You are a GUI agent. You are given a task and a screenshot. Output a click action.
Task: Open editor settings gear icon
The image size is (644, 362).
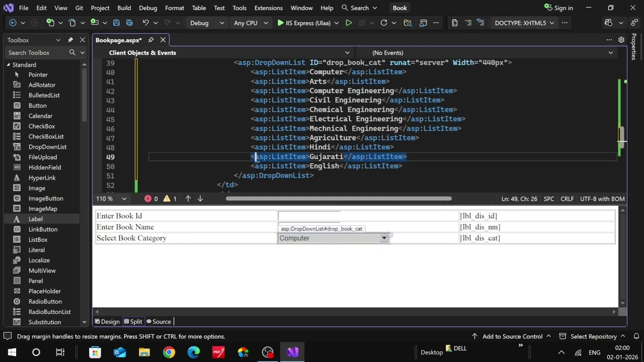pyautogui.click(x=621, y=40)
